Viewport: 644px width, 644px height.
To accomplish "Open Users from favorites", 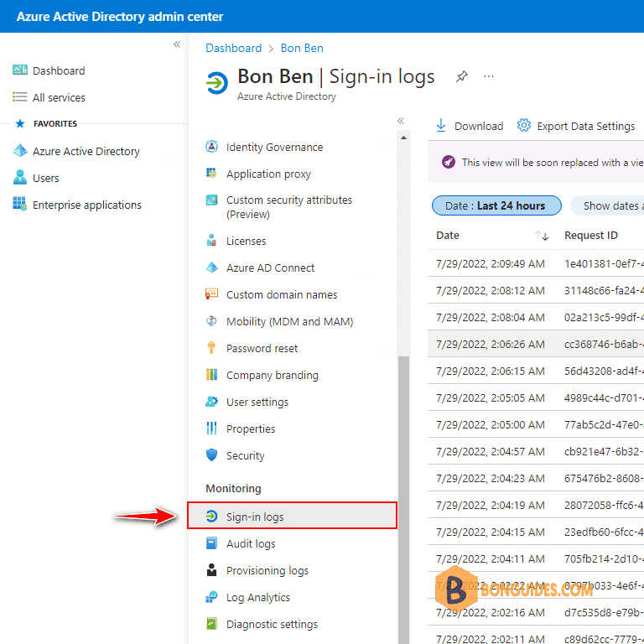I will tap(45, 178).
